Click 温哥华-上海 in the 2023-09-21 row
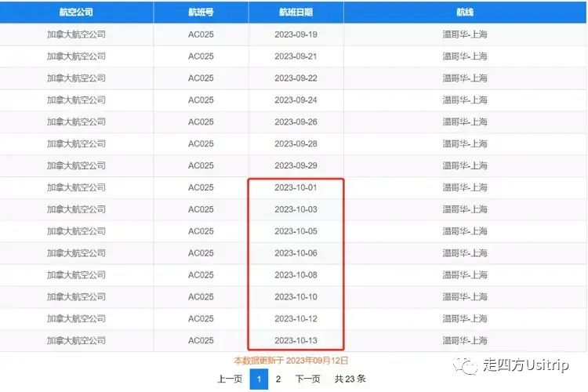 465,56
